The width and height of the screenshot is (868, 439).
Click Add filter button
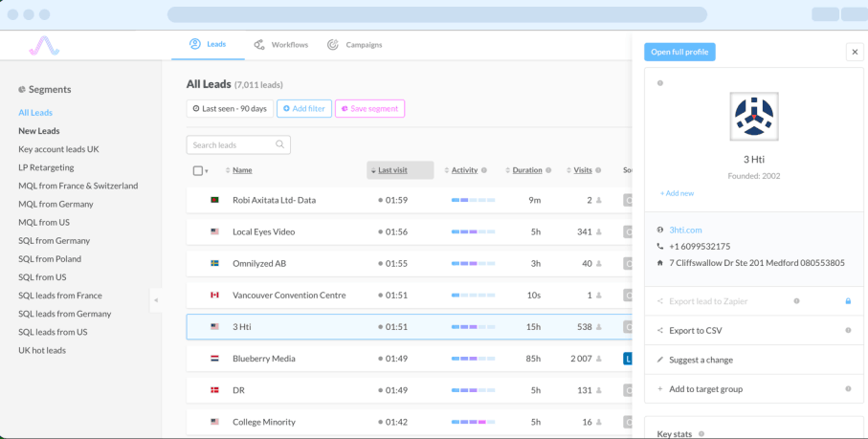[x=304, y=108]
